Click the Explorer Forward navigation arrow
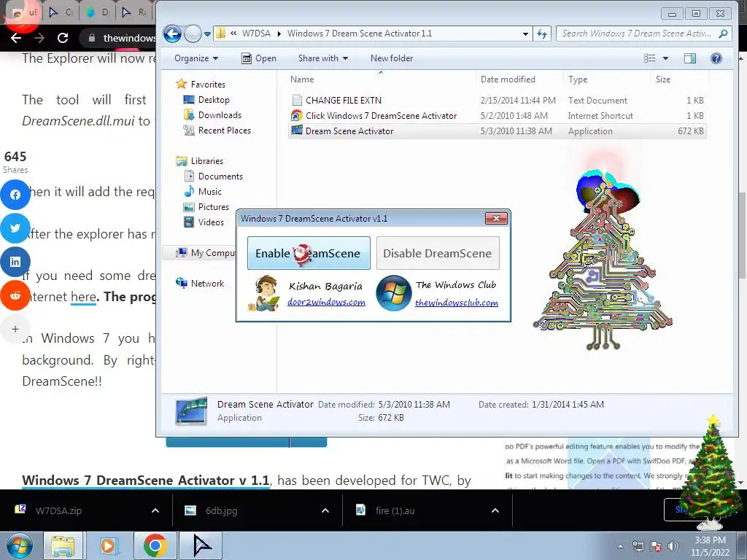747x560 pixels. 193,34
